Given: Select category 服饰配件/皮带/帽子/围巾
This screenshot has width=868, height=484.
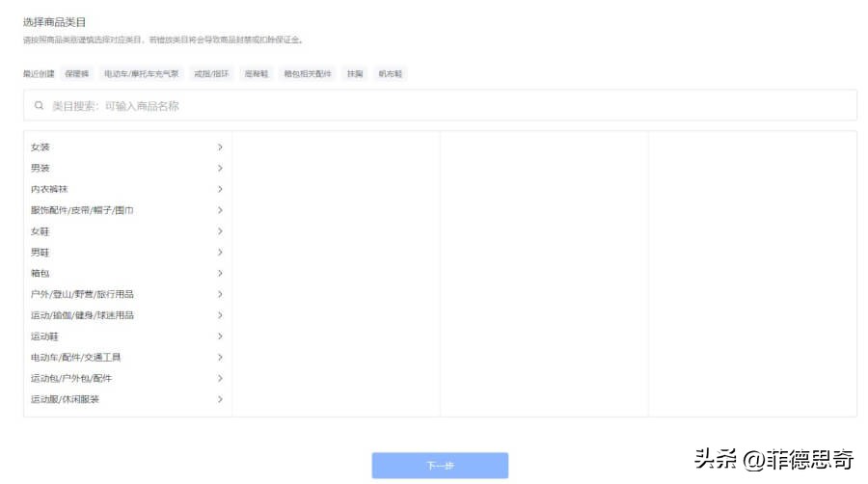Looking at the screenshot, I should [x=127, y=210].
